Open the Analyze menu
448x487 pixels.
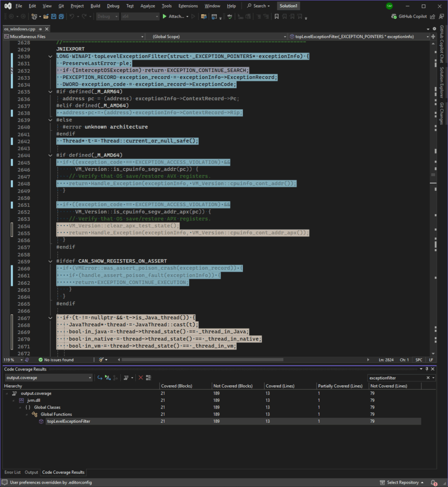[147, 6]
